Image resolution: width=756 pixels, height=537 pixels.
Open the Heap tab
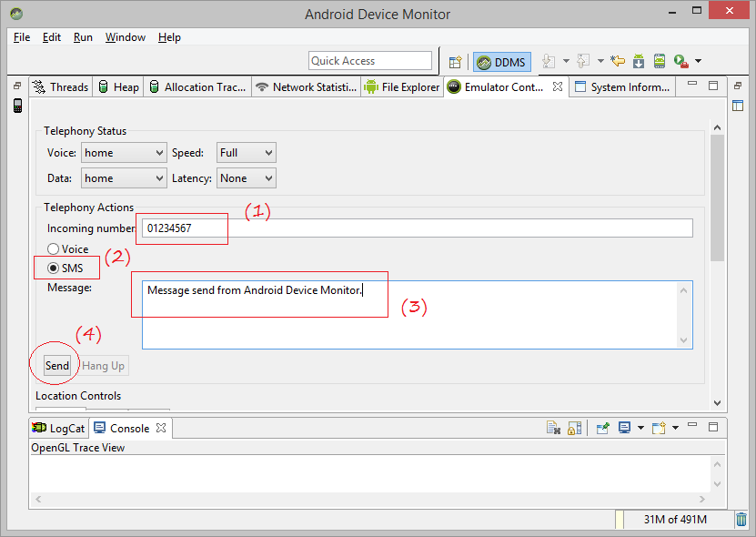[118, 87]
